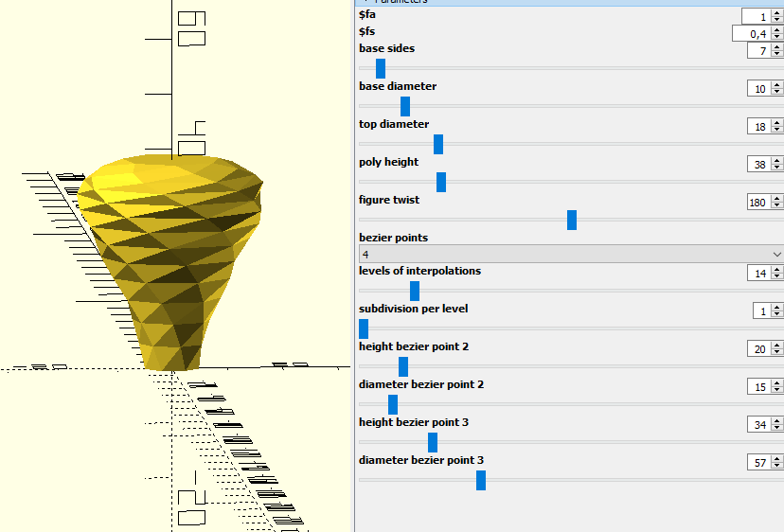Click the base sides value box showing 7
The image size is (784, 532).
758,50
